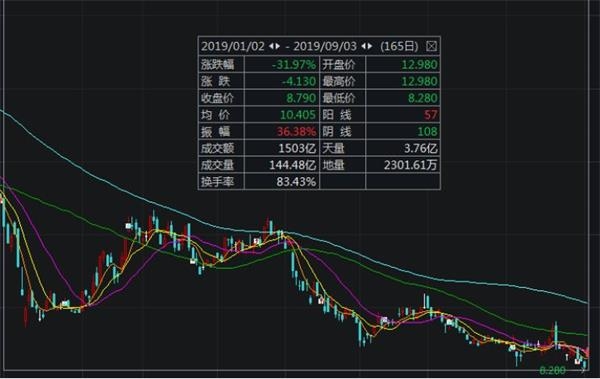The height and width of the screenshot is (379, 600).
Task: Step end date 2019/09/03 backward
Action: pos(363,46)
